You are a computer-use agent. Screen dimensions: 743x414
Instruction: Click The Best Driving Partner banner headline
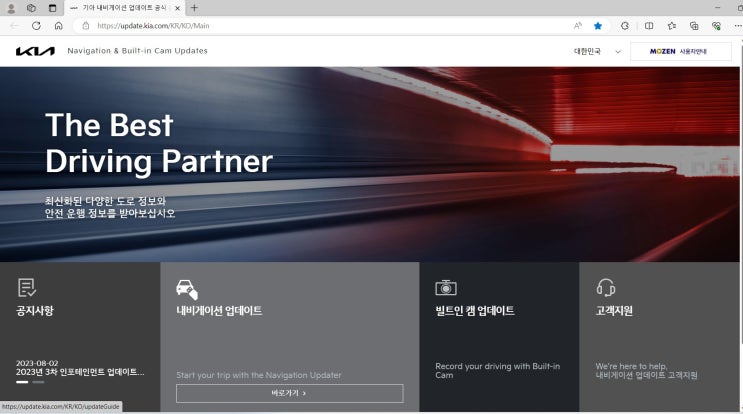pyautogui.click(x=159, y=144)
